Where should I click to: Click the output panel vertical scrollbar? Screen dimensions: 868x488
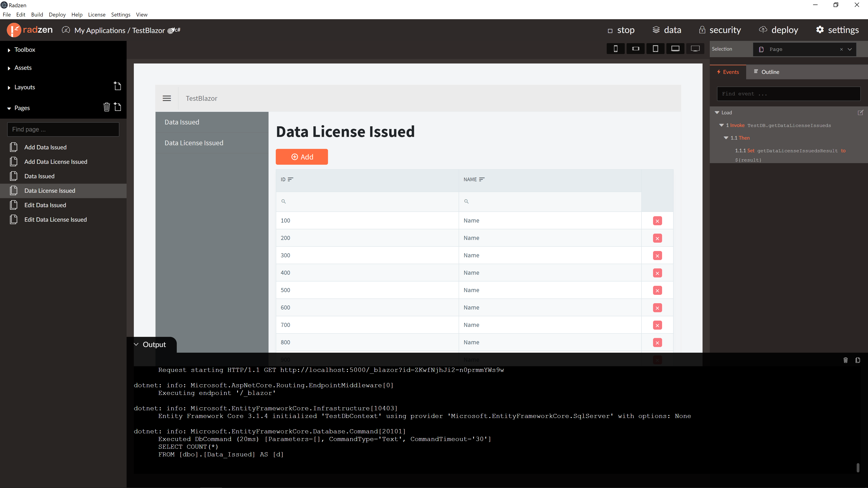(x=858, y=467)
